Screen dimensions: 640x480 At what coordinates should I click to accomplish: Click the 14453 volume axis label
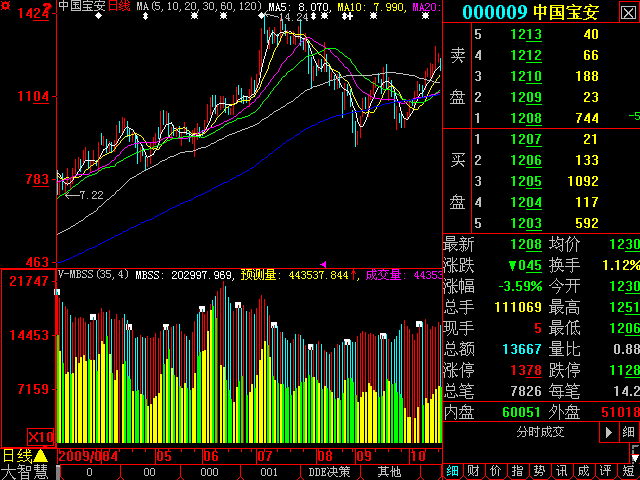click(29, 336)
